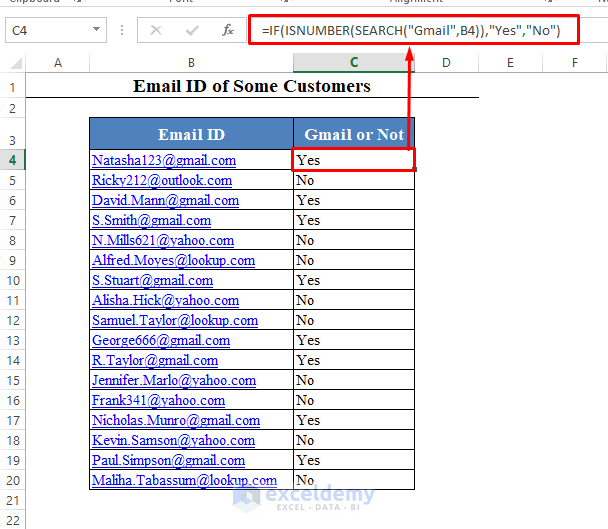Viewport: 608px width, 529px height.
Task: Click inside the formula bar text
Action: point(411,30)
